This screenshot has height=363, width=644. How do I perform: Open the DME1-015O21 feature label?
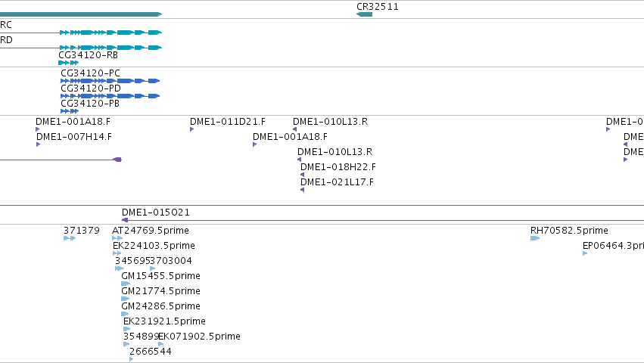(156, 213)
